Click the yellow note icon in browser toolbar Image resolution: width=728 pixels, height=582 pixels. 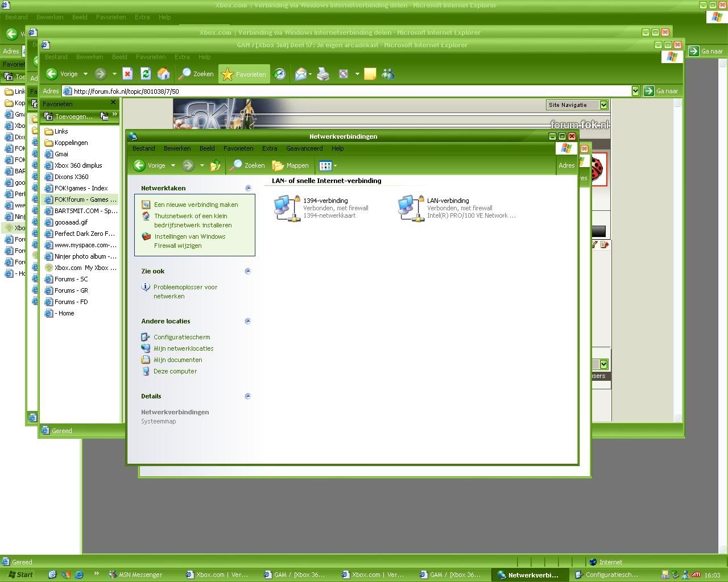pos(370,74)
